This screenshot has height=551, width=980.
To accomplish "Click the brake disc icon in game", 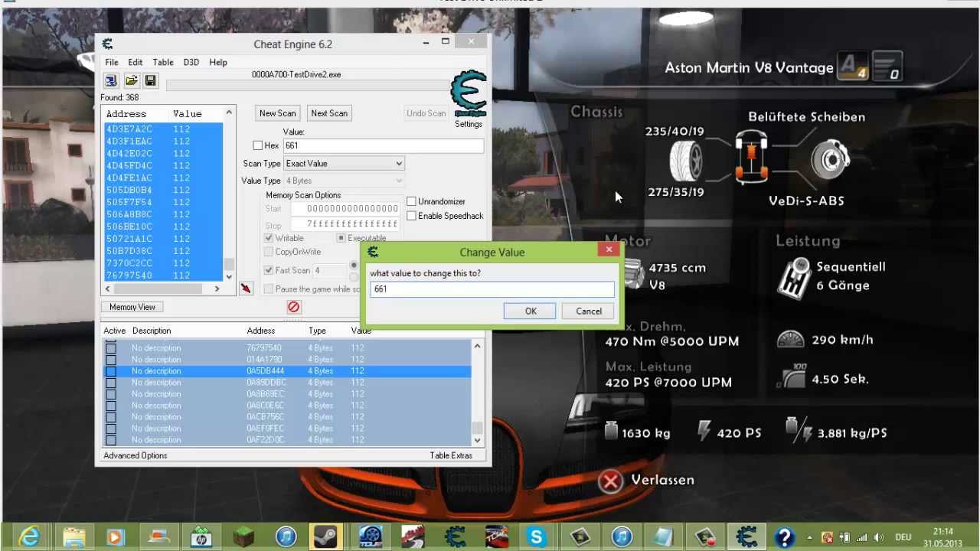I will click(831, 160).
